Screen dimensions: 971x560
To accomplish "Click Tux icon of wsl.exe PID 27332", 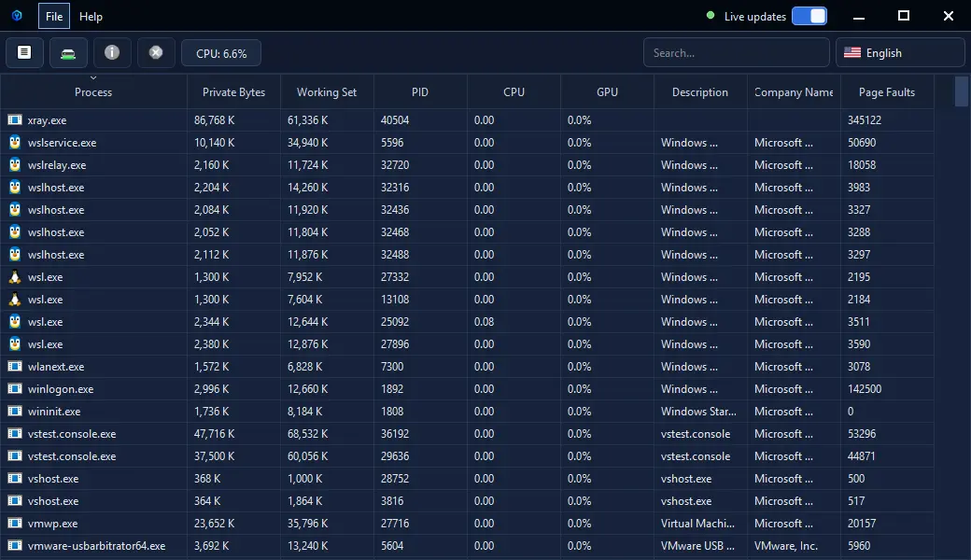I will [x=15, y=276].
